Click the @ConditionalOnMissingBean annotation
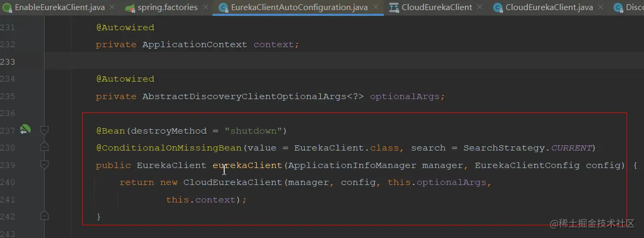 pyautogui.click(x=169, y=147)
